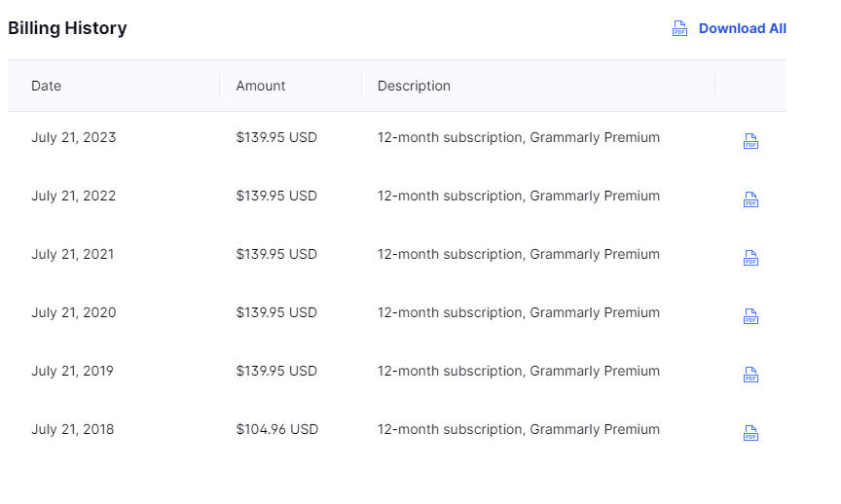Click the $139.95 USD amount for 2021
Screen dimensions: 841x504
coord(276,254)
